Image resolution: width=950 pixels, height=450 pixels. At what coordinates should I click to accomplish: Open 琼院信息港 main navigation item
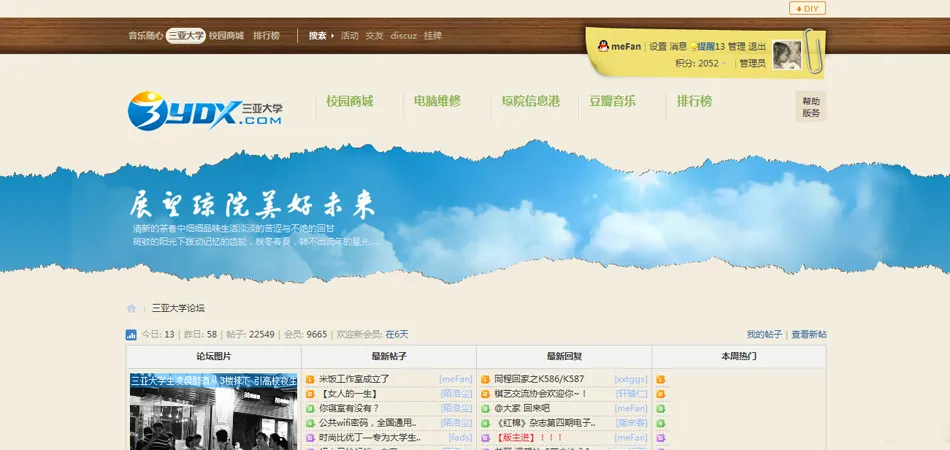tap(531, 101)
